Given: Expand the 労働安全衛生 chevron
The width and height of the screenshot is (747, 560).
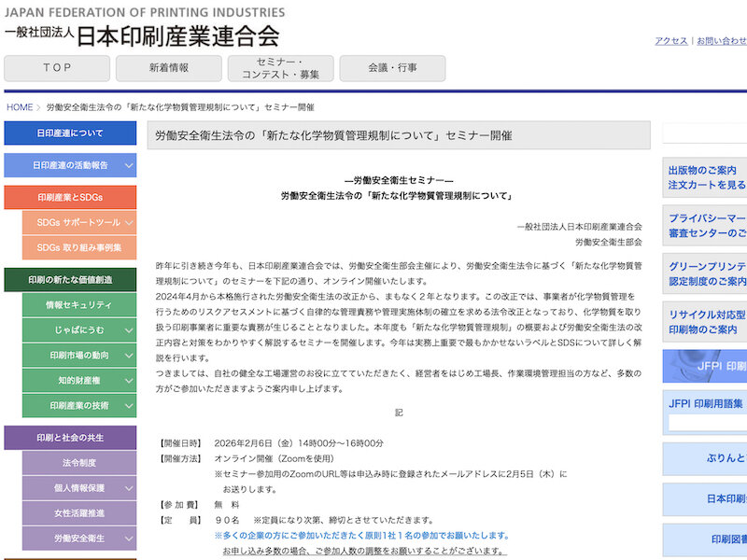Looking at the screenshot, I should pyautogui.click(x=129, y=539).
